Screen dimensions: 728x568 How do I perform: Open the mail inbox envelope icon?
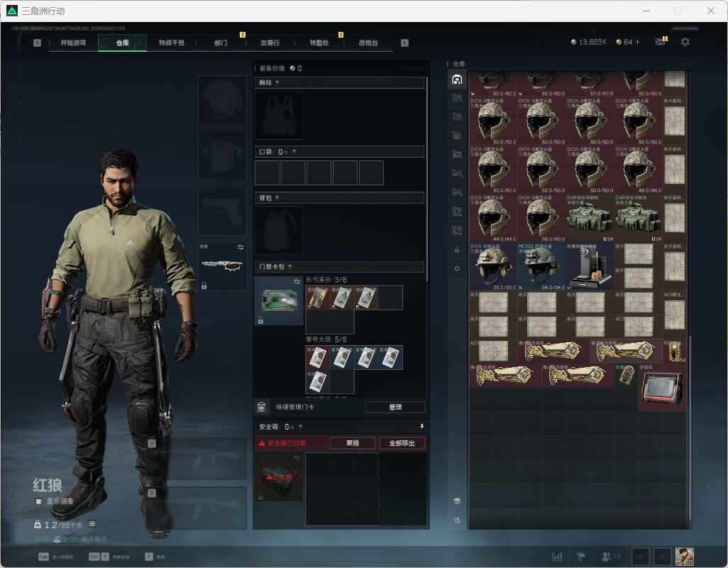click(x=660, y=42)
